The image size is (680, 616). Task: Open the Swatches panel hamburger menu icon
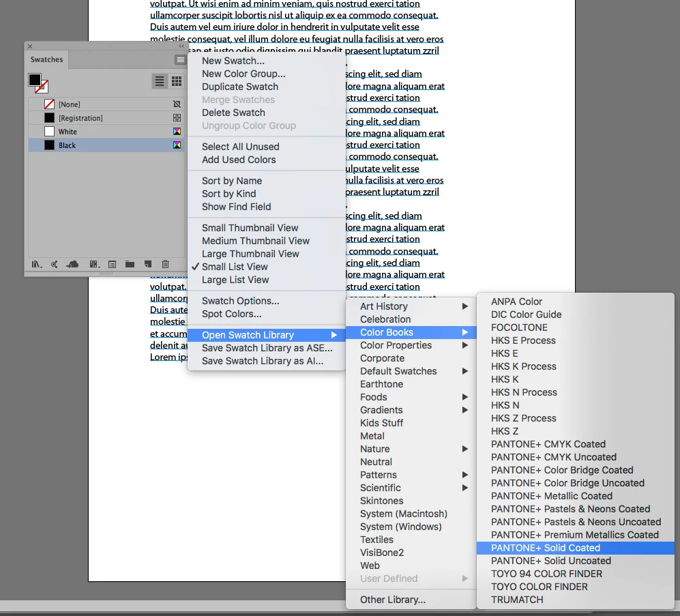click(x=181, y=60)
